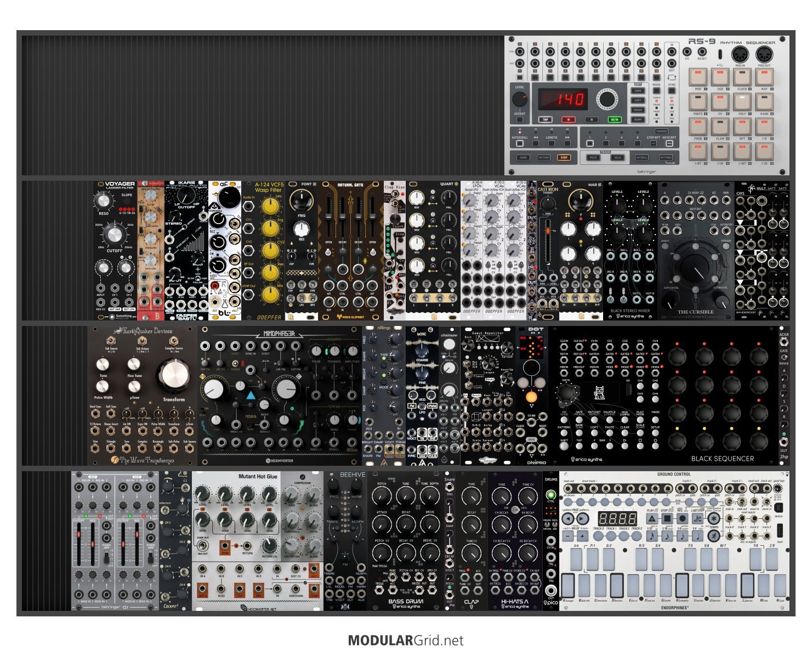This screenshot has width=812, height=652.
Task: Click the RS-9 MODE button
Action: click(657, 90)
